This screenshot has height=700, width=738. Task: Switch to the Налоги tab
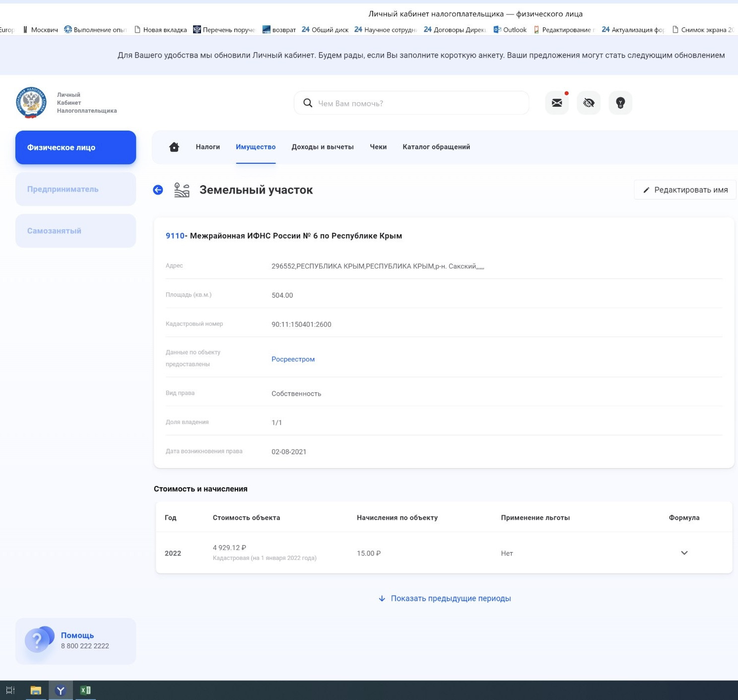(x=207, y=147)
